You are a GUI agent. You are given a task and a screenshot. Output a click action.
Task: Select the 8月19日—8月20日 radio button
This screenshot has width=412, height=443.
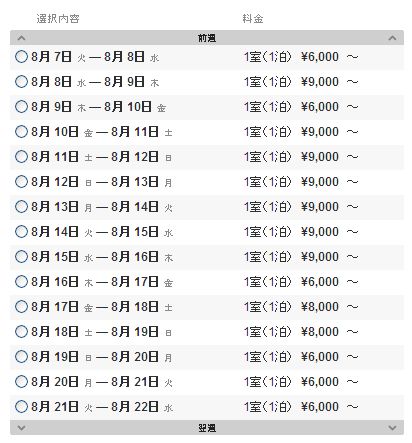21,357
